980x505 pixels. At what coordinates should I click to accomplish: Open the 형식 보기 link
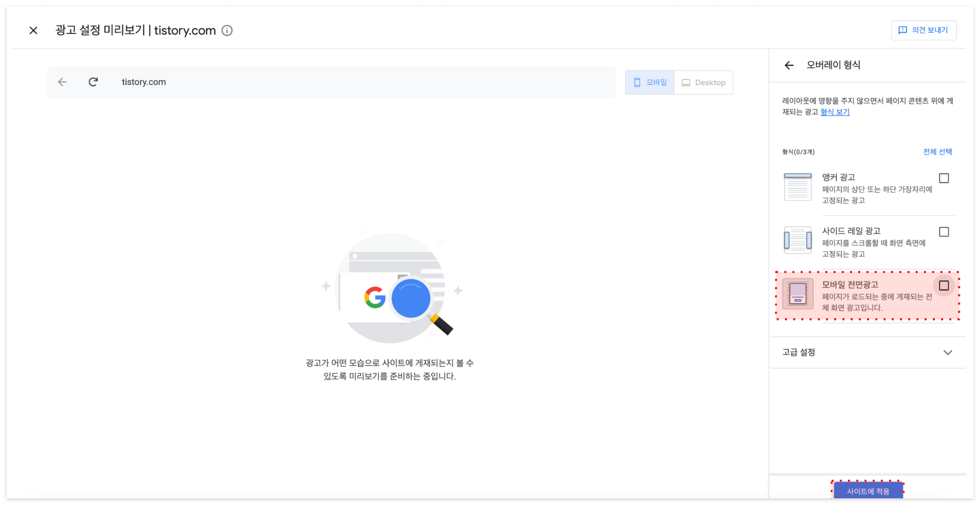(x=835, y=112)
